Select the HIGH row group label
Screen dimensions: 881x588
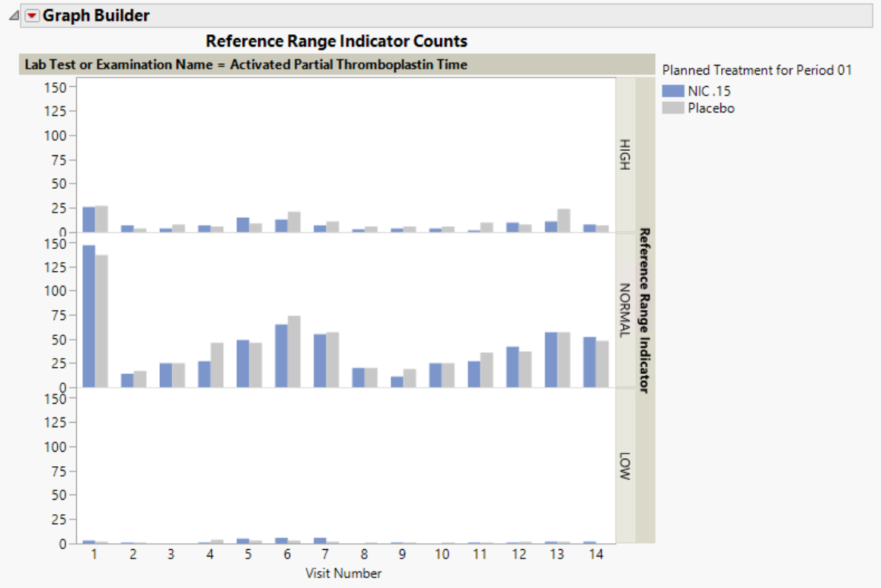pos(625,155)
